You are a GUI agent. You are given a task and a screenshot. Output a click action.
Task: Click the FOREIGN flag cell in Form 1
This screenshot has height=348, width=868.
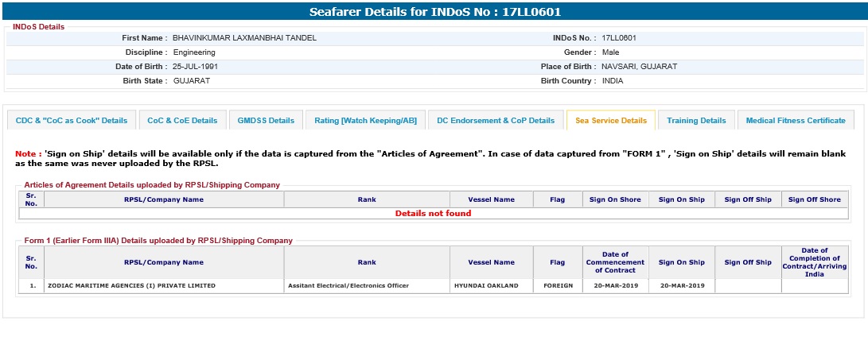pyautogui.click(x=558, y=285)
